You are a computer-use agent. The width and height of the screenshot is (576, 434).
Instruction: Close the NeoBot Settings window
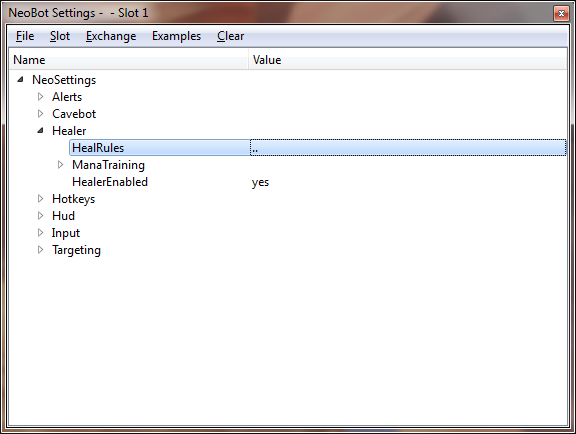coord(561,14)
